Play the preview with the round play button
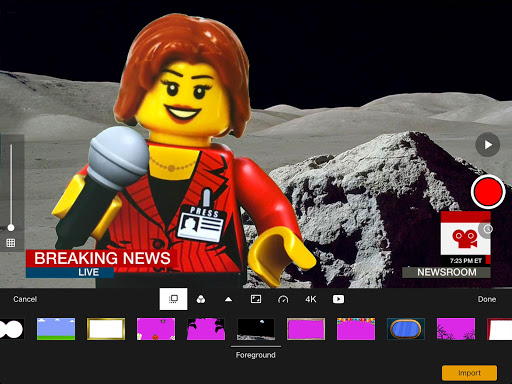 tap(488, 145)
